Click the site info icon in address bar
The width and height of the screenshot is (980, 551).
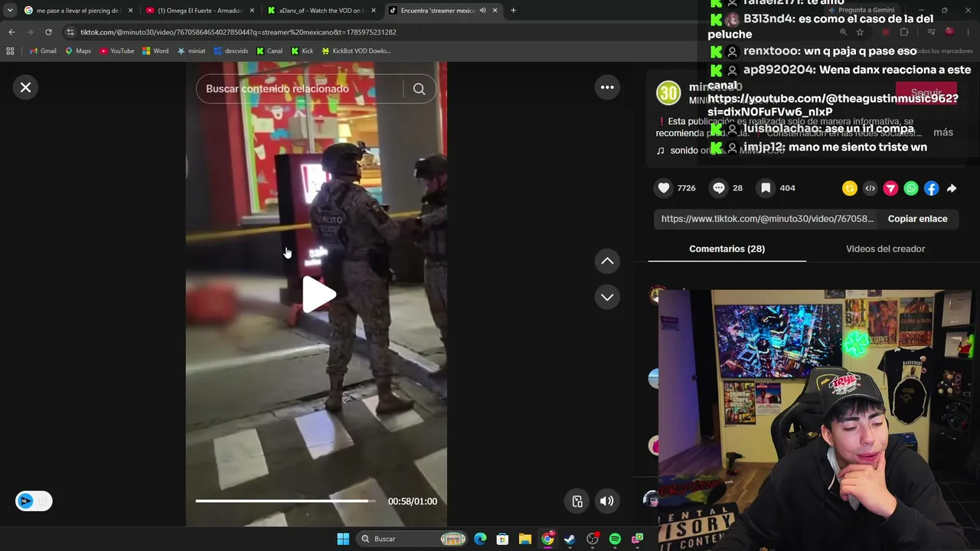point(70,32)
